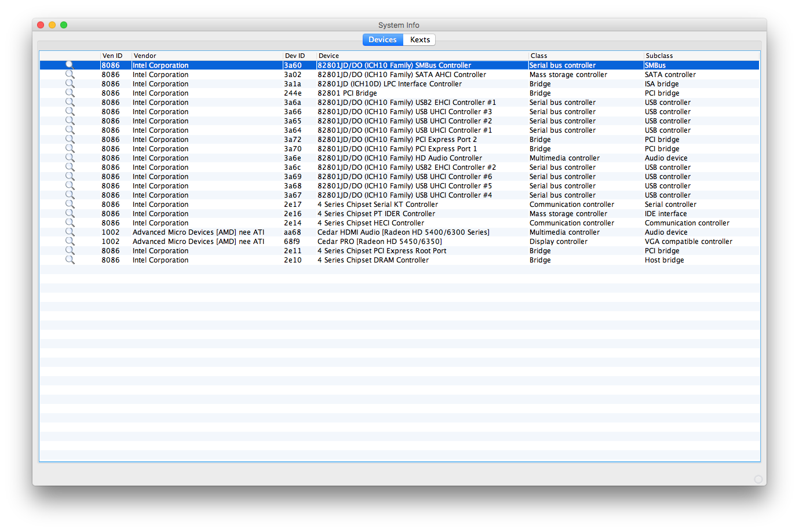Viewport: 799px width, 532px height.
Task: Click the device ID cell "2e17"
Action: [x=293, y=205]
